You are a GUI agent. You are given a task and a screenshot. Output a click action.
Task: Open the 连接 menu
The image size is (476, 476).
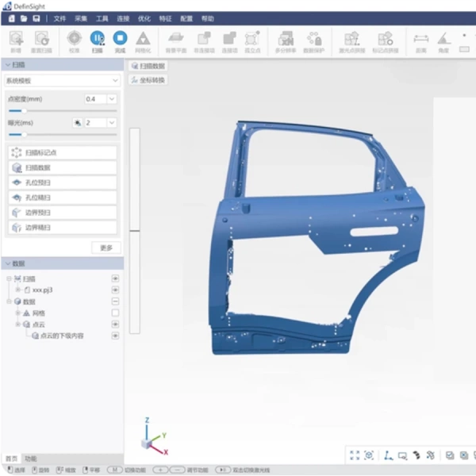pyautogui.click(x=123, y=19)
